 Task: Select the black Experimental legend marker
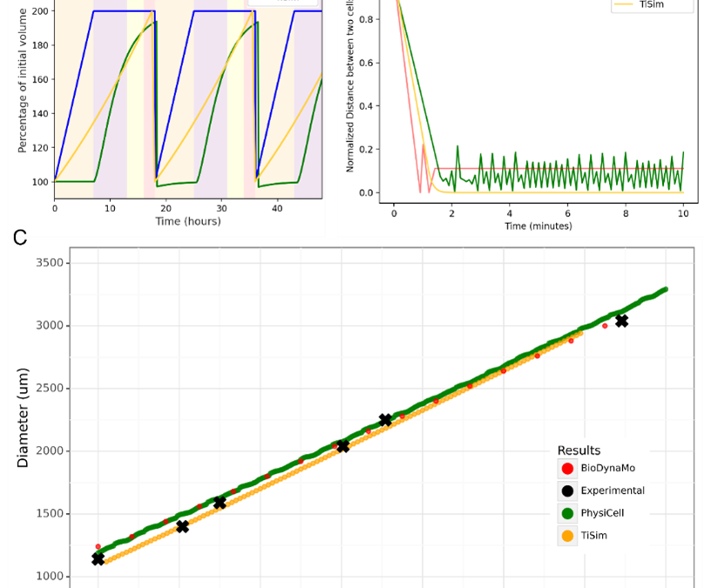[567, 490]
